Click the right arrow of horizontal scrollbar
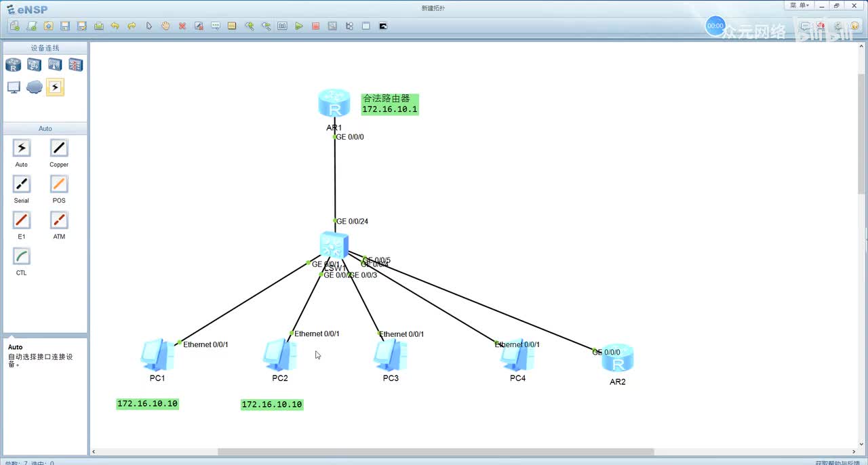Viewport: 868px width, 465px height. pyautogui.click(x=854, y=451)
